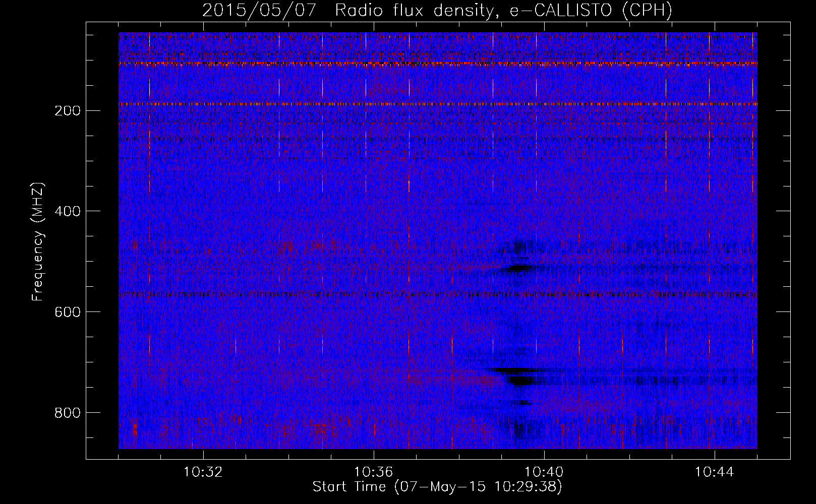Click the 800 frequency tick label
The image size is (816, 504).
[67, 413]
